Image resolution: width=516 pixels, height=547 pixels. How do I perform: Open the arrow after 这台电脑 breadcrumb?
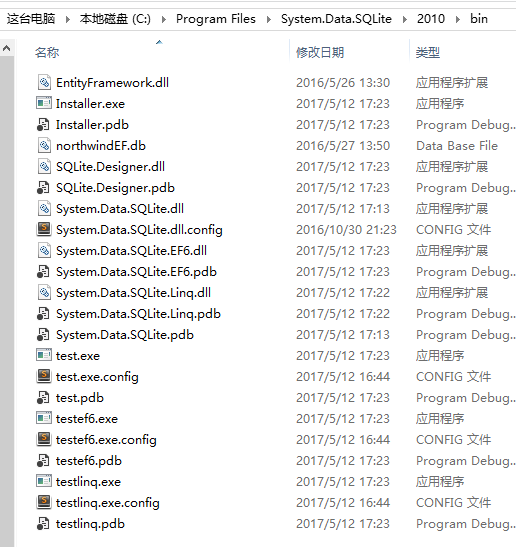(x=68, y=19)
